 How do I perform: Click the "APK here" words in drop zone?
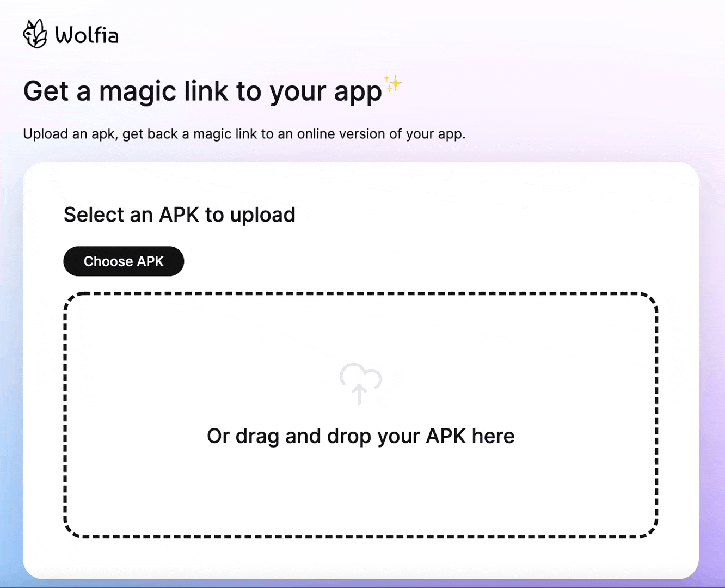470,436
